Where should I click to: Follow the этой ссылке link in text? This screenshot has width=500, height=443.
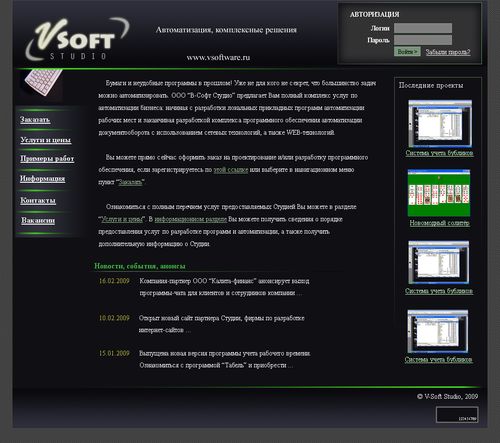(231, 170)
